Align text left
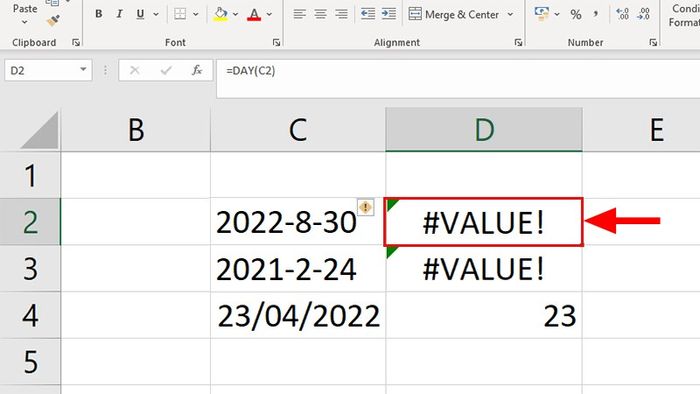This screenshot has width=700, height=394. [x=299, y=14]
